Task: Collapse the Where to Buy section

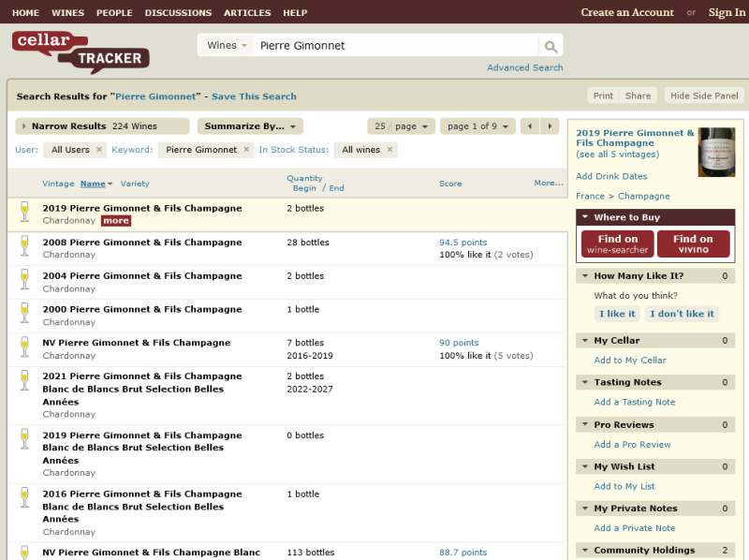Action: 585,217
